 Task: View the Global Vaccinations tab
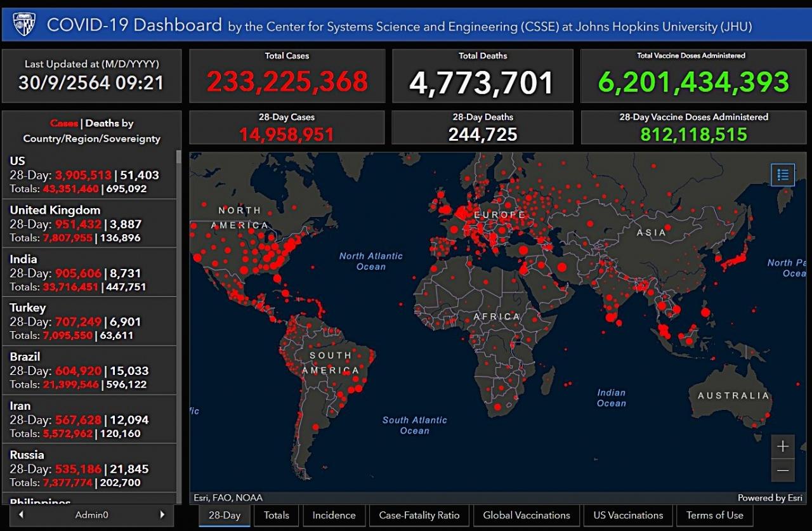(526, 515)
